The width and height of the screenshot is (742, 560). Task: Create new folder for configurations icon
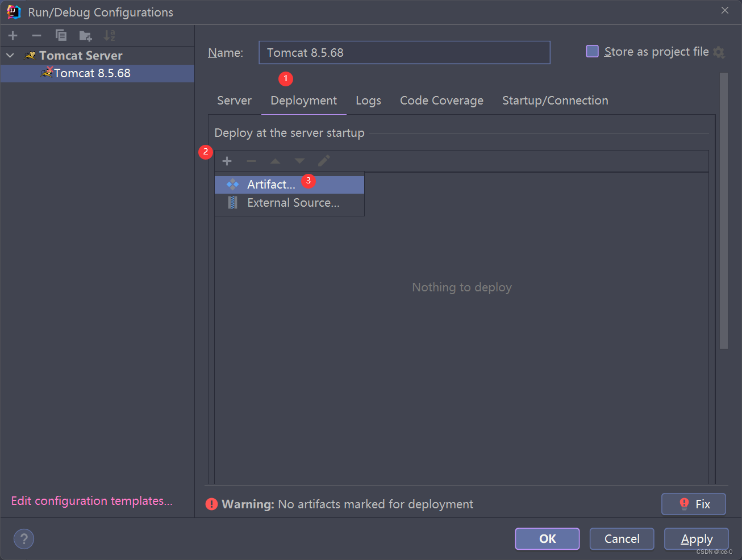tap(85, 36)
